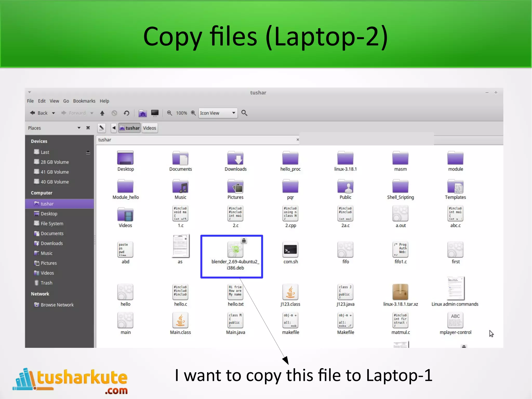Open the File menu
The width and height of the screenshot is (532, 399).
click(30, 101)
